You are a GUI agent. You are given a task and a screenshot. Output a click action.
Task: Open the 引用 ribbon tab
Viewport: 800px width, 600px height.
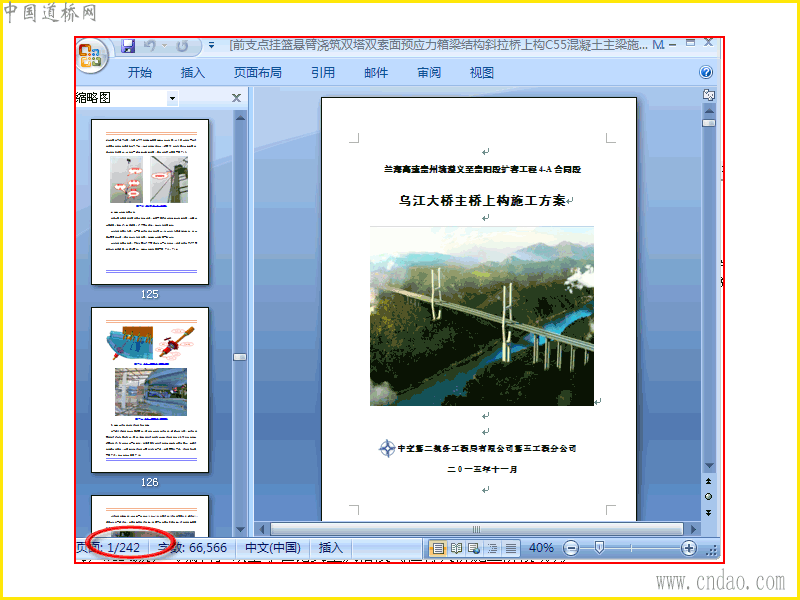pyautogui.click(x=323, y=72)
